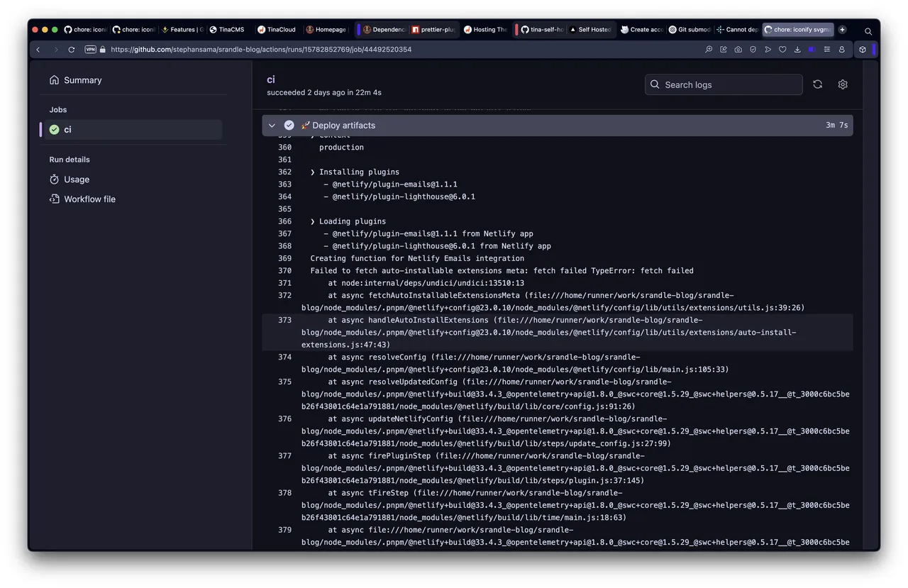This screenshot has width=908, height=588.
Task: Click the padlock site security icon
Action: [103, 50]
